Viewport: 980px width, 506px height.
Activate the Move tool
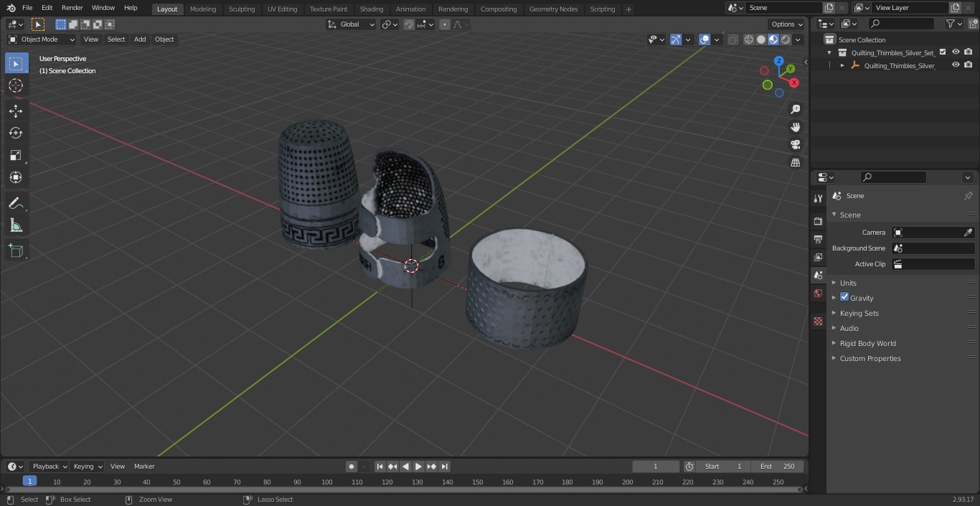tap(16, 111)
